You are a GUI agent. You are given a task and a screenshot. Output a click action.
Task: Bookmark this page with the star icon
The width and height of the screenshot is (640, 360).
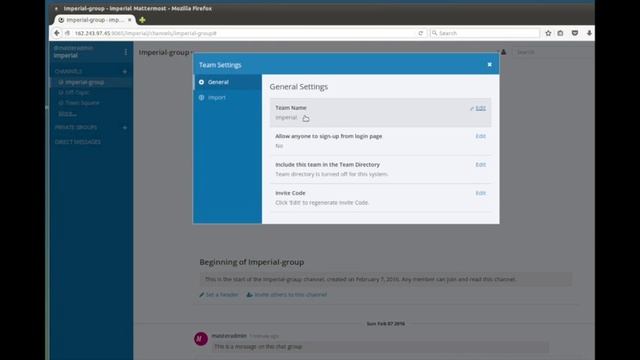click(548, 33)
